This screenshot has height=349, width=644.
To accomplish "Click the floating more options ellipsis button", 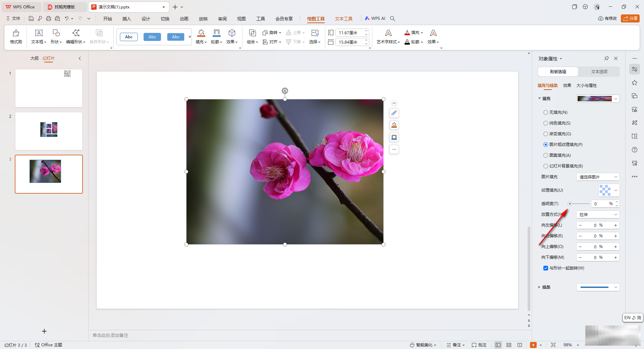I will [x=394, y=149].
